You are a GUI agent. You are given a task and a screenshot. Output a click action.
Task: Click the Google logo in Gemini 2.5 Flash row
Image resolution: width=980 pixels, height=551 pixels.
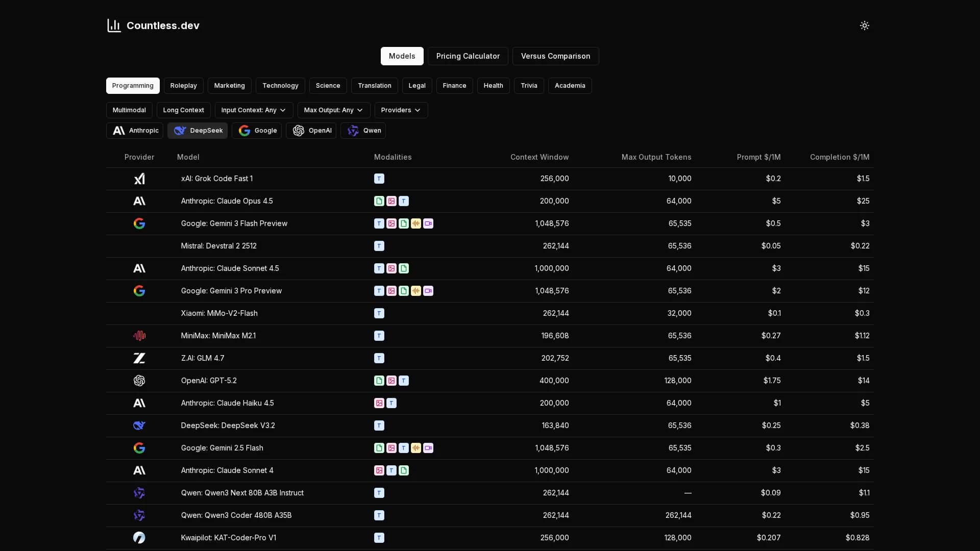pyautogui.click(x=139, y=448)
